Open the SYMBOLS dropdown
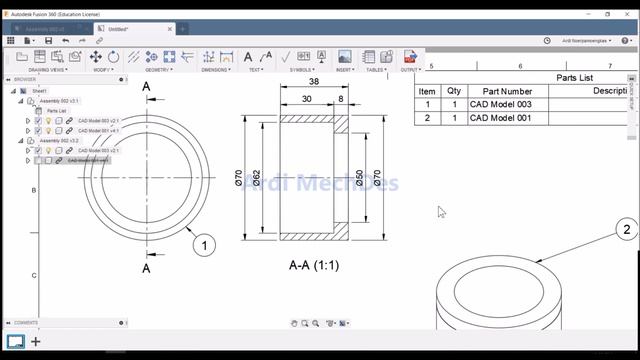The image size is (640, 360). coord(302,70)
